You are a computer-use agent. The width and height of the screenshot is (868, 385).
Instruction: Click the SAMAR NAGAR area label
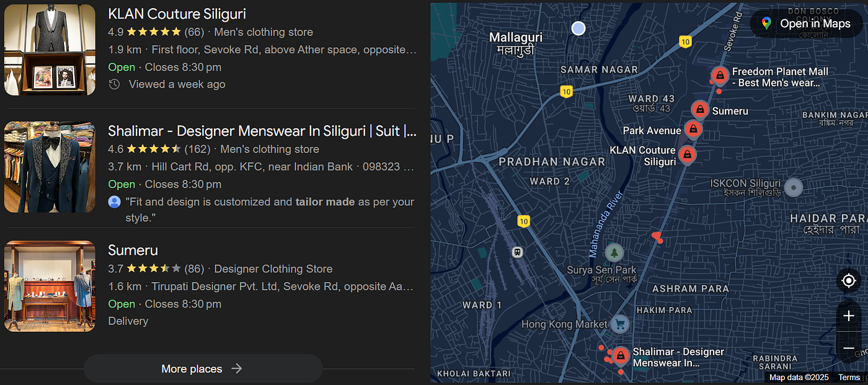point(599,70)
